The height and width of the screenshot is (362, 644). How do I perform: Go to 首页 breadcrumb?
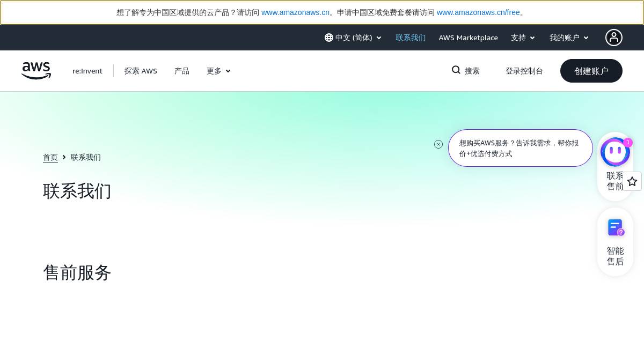(50, 157)
